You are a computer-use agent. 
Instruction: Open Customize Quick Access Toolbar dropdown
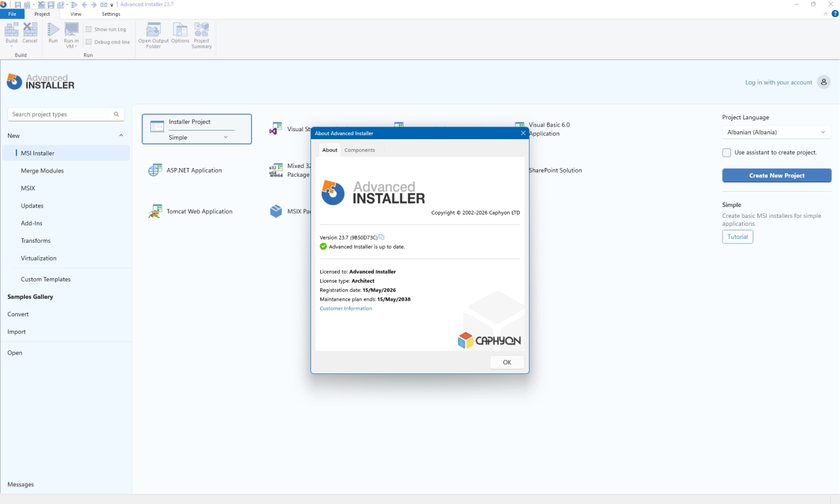pyautogui.click(x=112, y=5)
